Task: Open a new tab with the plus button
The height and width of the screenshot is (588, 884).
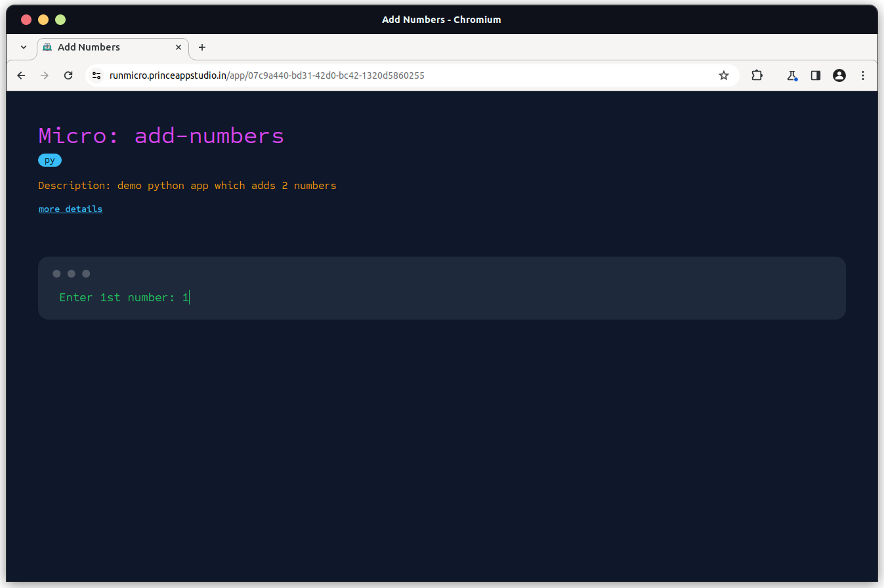Action: coord(202,47)
